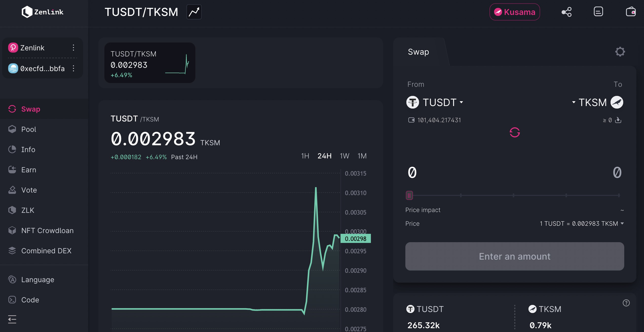
Task: Open the Vote page in sidebar
Action: [x=44, y=190]
